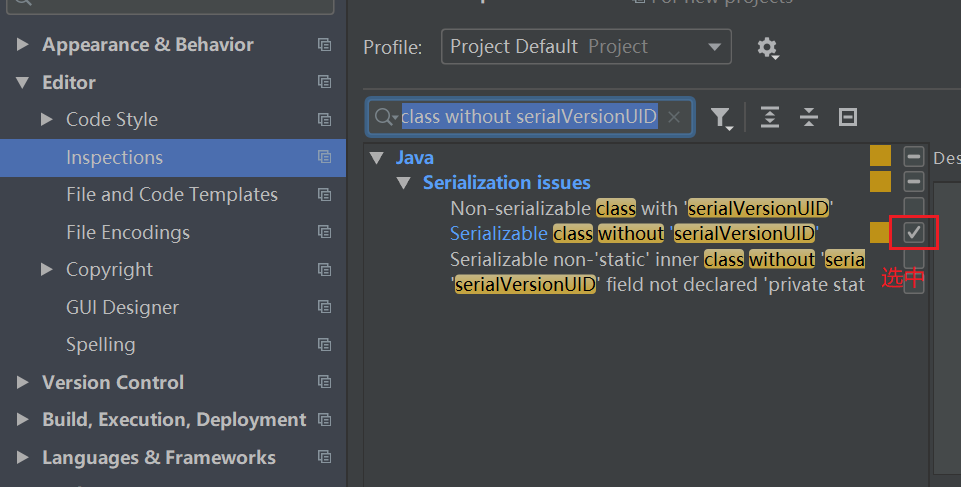
Task: Expand the Appearance & Behavior section
Action: coord(23,44)
